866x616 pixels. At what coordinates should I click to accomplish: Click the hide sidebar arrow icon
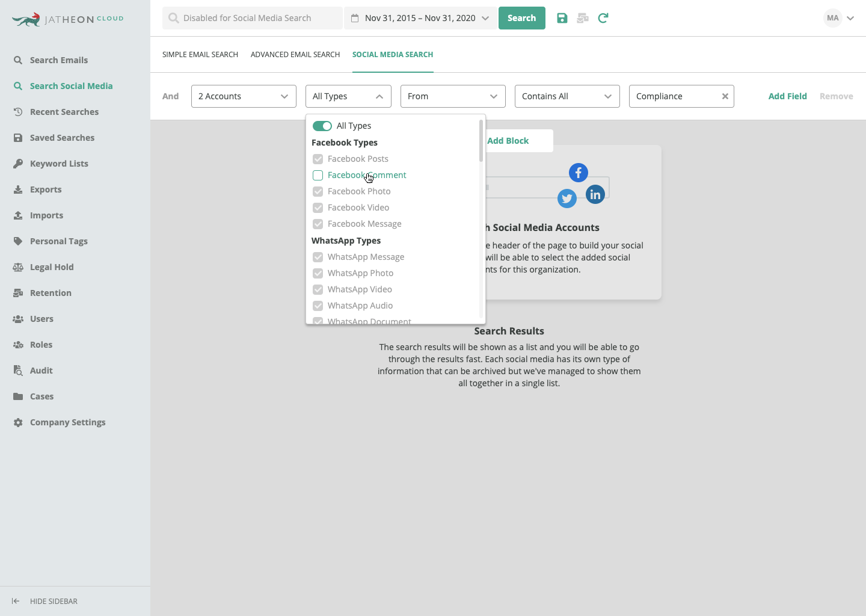[16, 601]
